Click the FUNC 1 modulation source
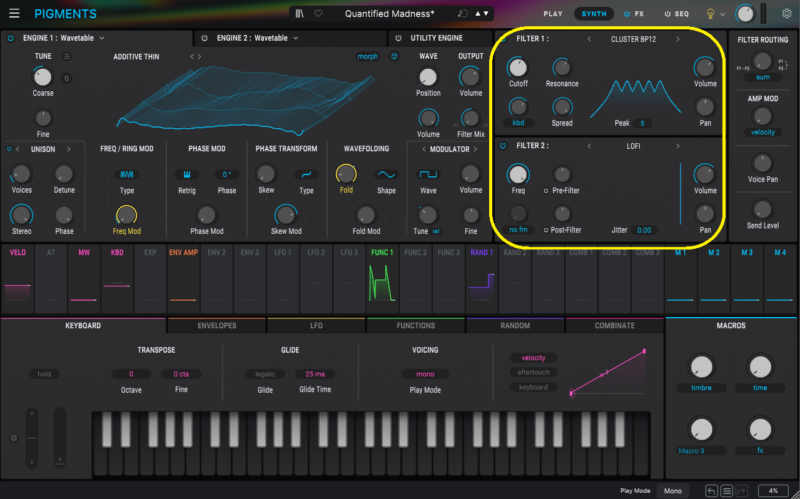The image size is (800, 499). tap(382, 279)
